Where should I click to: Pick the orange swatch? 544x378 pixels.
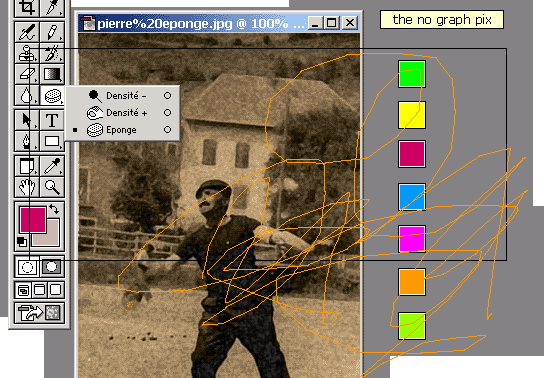point(412,282)
